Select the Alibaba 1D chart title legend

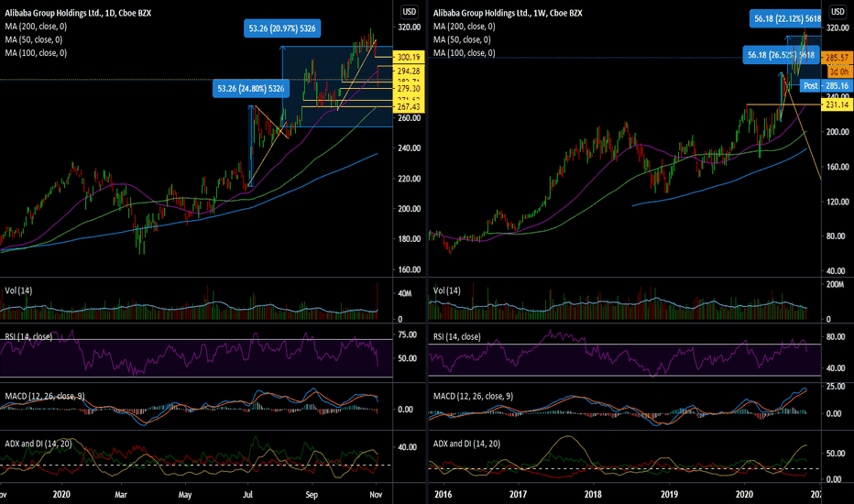[78, 13]
